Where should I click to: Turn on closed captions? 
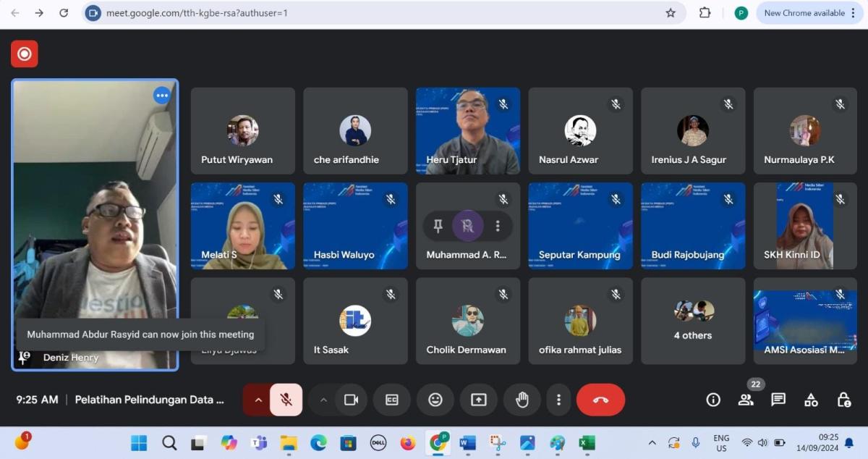(392, 400)
